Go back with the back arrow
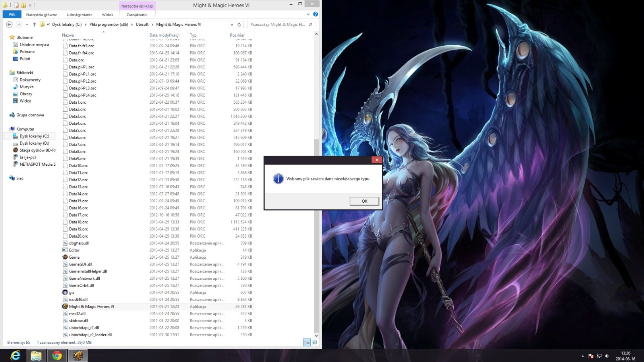 9,25
